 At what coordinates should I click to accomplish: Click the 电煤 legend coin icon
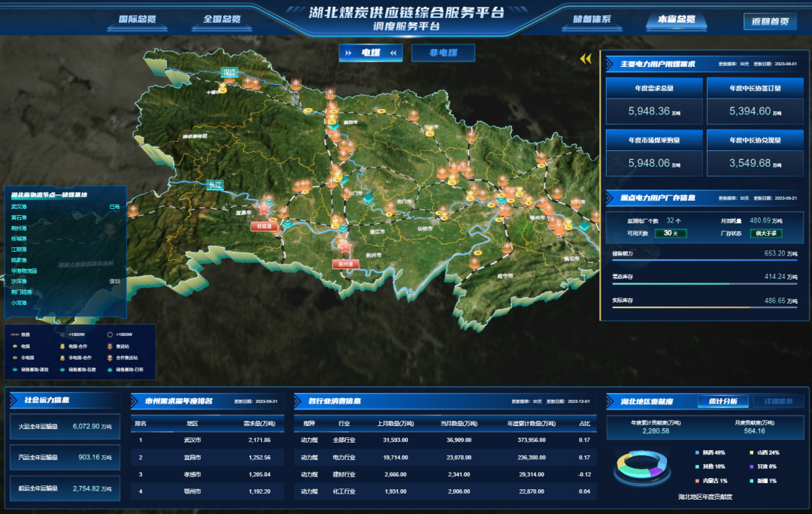coord(15,346)
